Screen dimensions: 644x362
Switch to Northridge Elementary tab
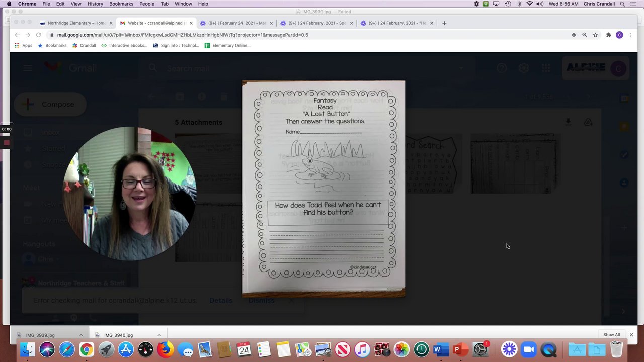(x=75, y=23)
